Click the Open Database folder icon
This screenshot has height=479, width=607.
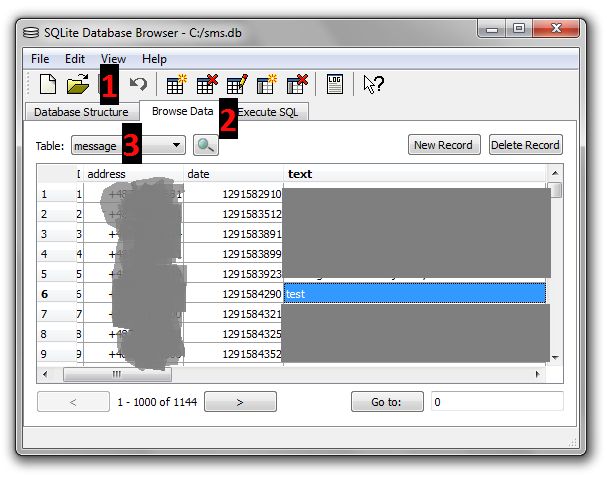[77, 84]
